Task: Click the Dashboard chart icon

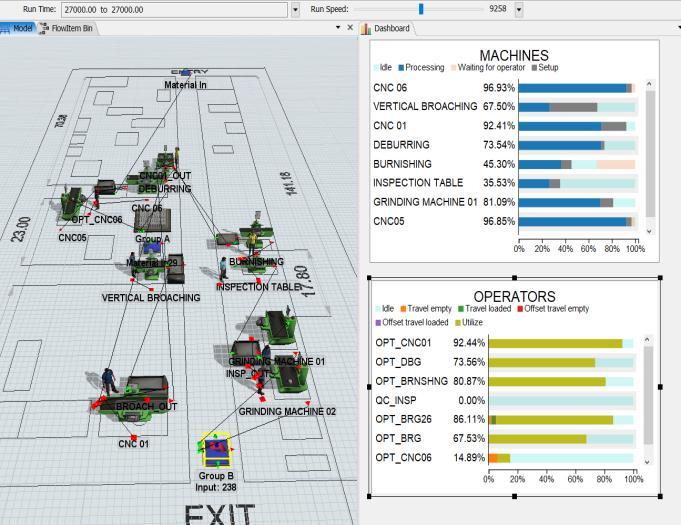Action: click(x=366, y=29)
